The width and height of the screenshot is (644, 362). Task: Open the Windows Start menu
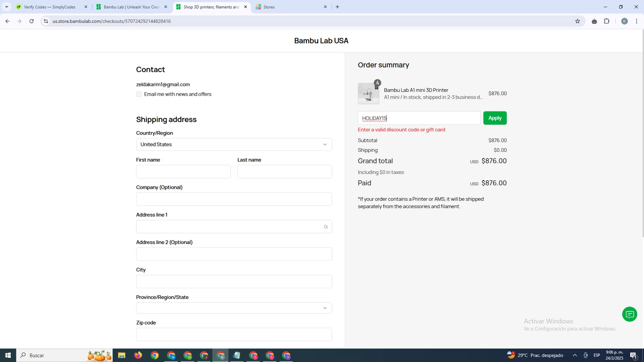point(8,355)
